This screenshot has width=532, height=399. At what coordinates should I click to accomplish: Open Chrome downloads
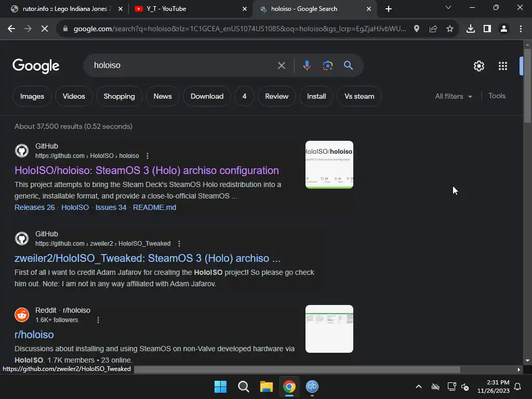click(x=471, y=29)
